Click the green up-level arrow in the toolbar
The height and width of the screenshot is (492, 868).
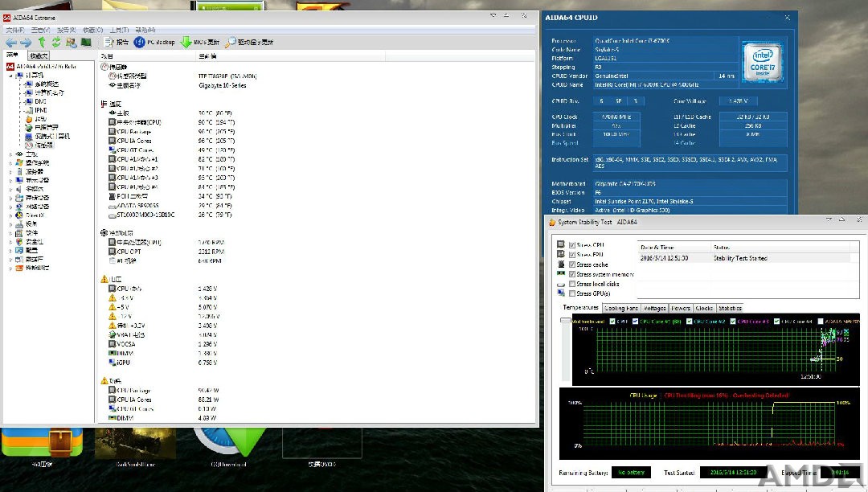[42, 42]
